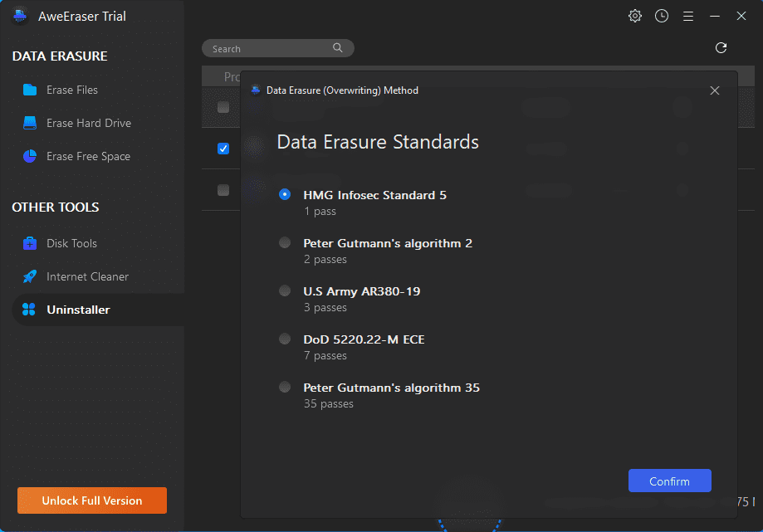The height and width of the screenshot is (532, 763).
Task: Click the Erase Free Space pie icon
Action: (30, 156)
